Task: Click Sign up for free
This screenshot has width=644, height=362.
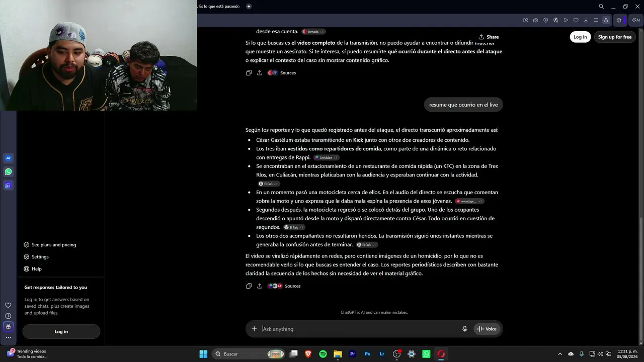Action: 615,37
